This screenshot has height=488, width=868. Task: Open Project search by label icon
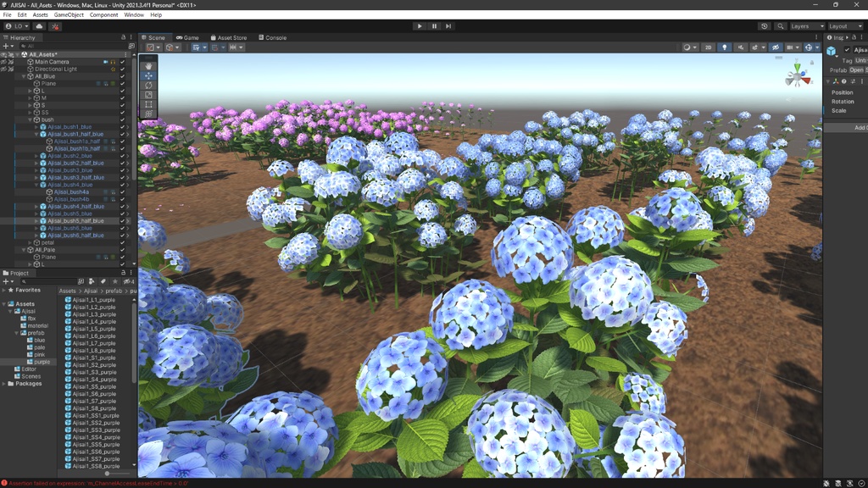click(103, 281)
